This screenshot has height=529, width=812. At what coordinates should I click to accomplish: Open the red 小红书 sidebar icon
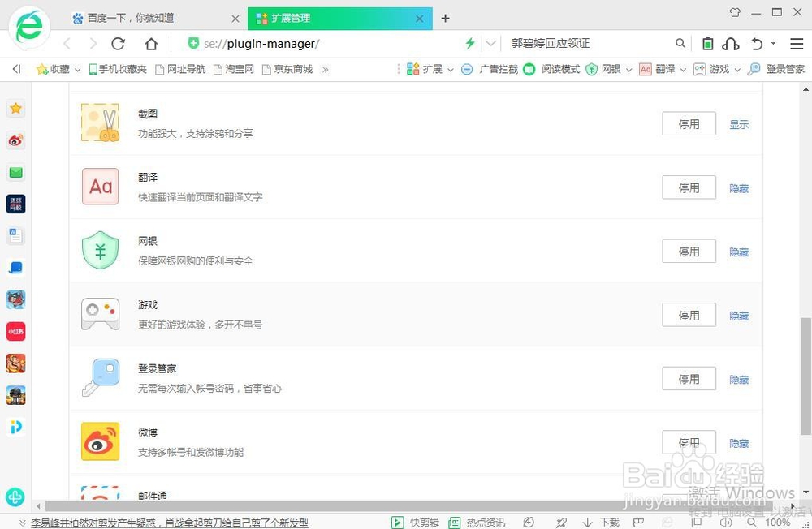16,331
